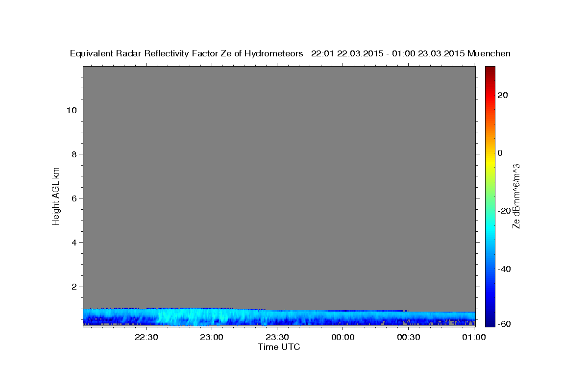
Task: Click the time tick label '00:00'
Action: 343,337
